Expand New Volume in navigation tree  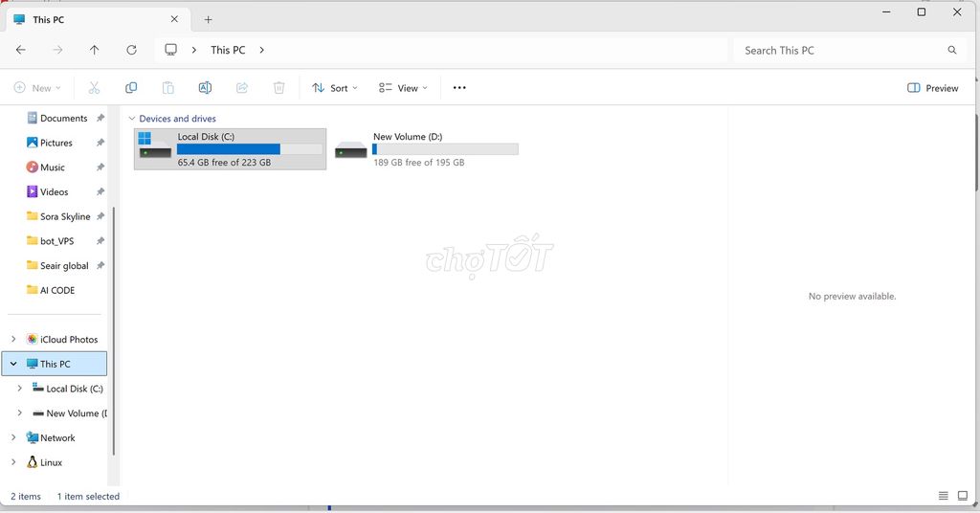point(19,413)
